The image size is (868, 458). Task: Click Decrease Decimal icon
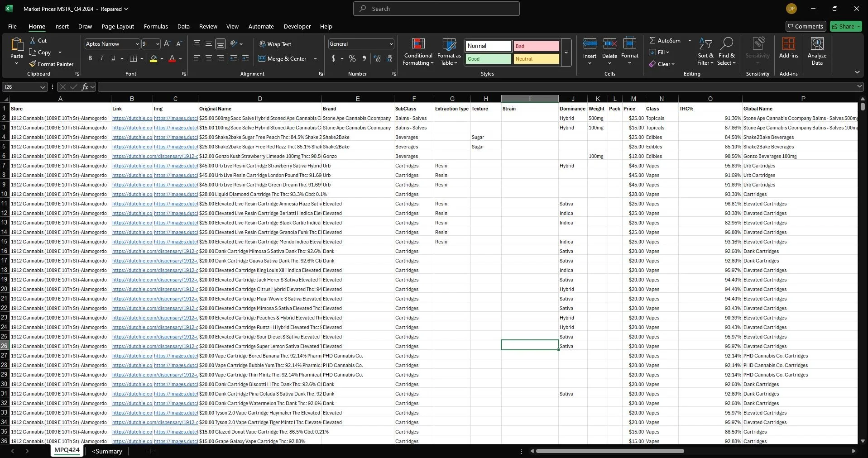tap(389, 58)
